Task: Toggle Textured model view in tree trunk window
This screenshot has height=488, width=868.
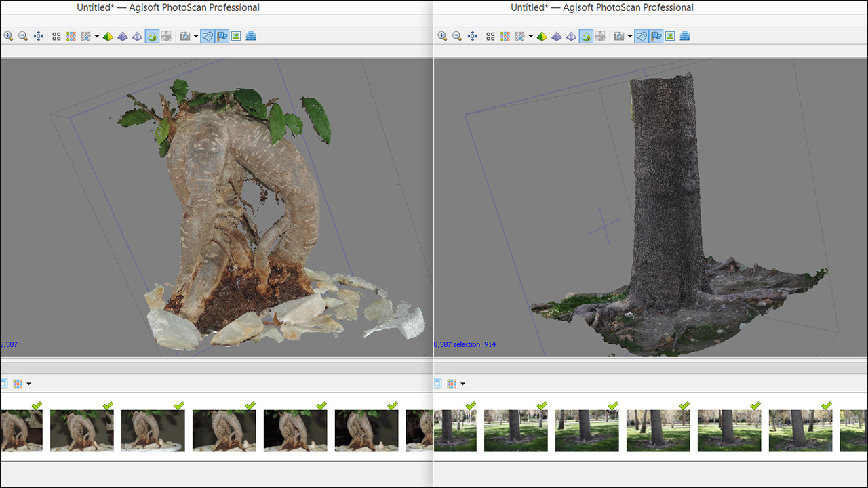Action: 586,37
